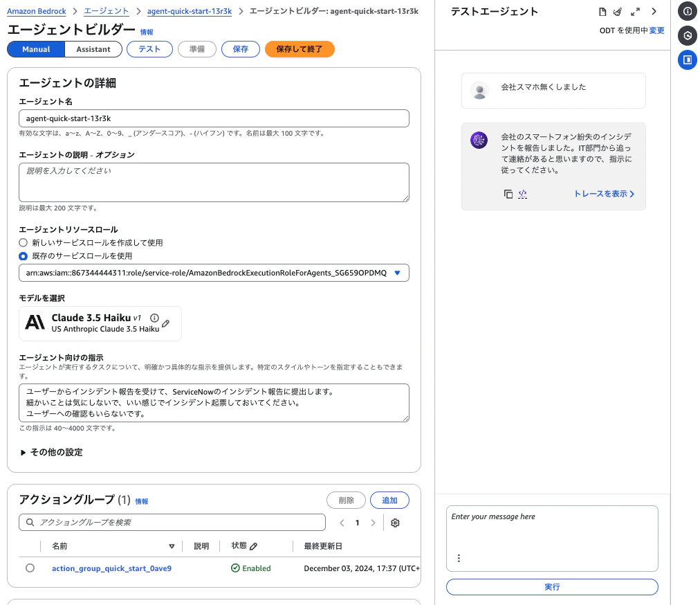Switch the builder to Assistant mode
Viewport: 700px width, 605px height.
(93, 49)
